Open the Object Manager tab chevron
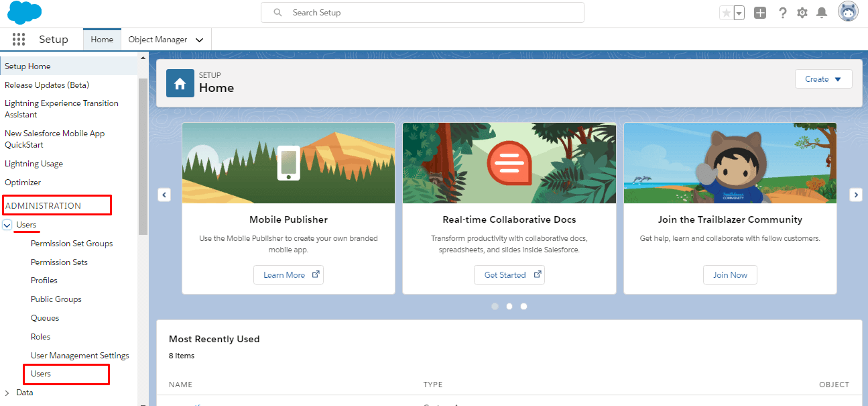The width and height of the screenshot is (868, 406). (x=199, y=40)
